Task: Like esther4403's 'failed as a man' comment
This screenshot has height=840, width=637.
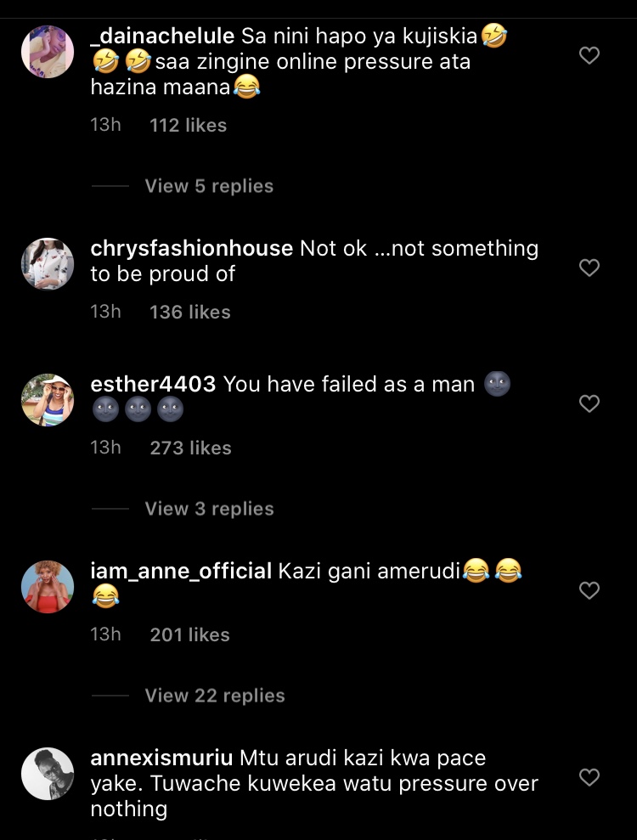Action: pyautogui.click(x=589, y=403)
